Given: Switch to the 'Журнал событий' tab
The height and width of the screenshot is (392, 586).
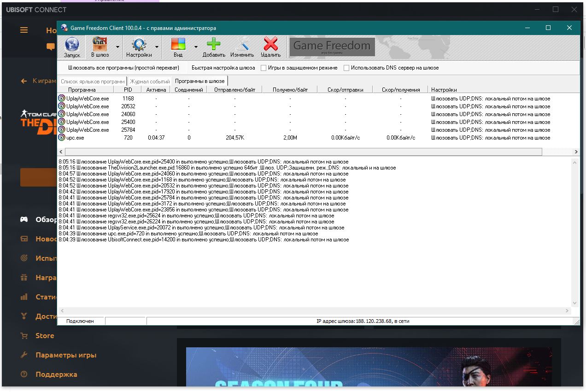Looking at the screenshot, I should [x=150, y=82].
